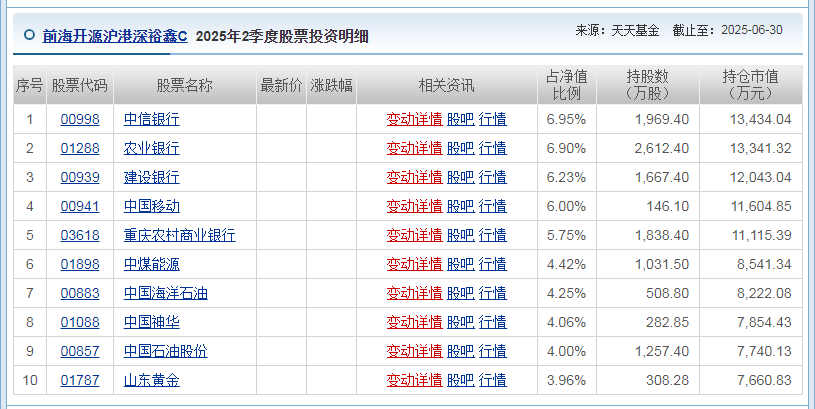
Task: View 变动详情 for 中国海洋石油
Action: [414, 294]
